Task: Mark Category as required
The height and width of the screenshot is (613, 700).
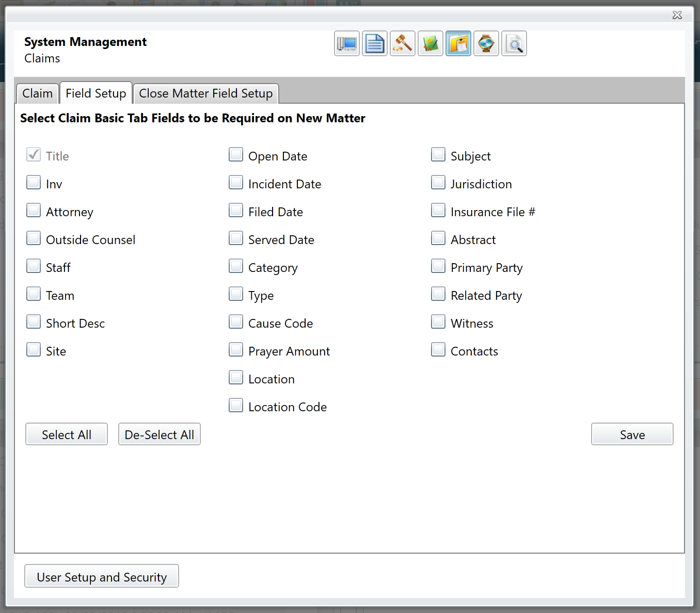Action: tap(236, 266)
